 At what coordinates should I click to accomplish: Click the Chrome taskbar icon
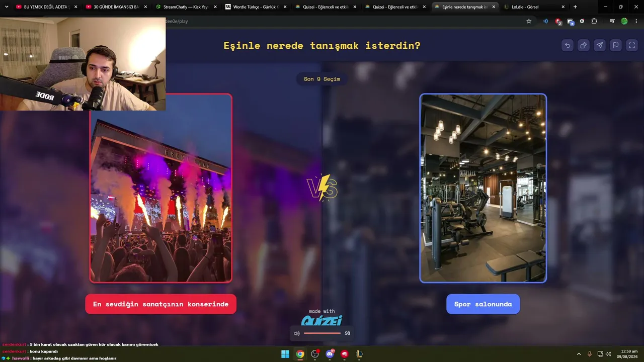coord(300,354)
